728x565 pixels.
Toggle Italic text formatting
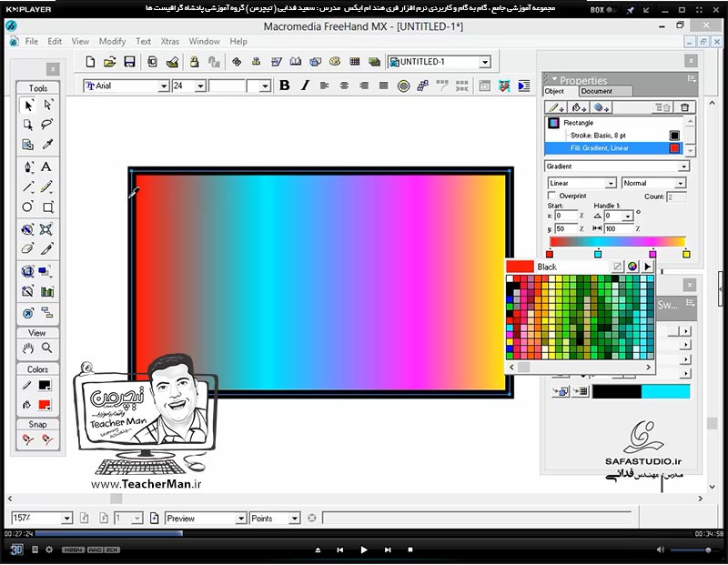(x=305, y=86)
